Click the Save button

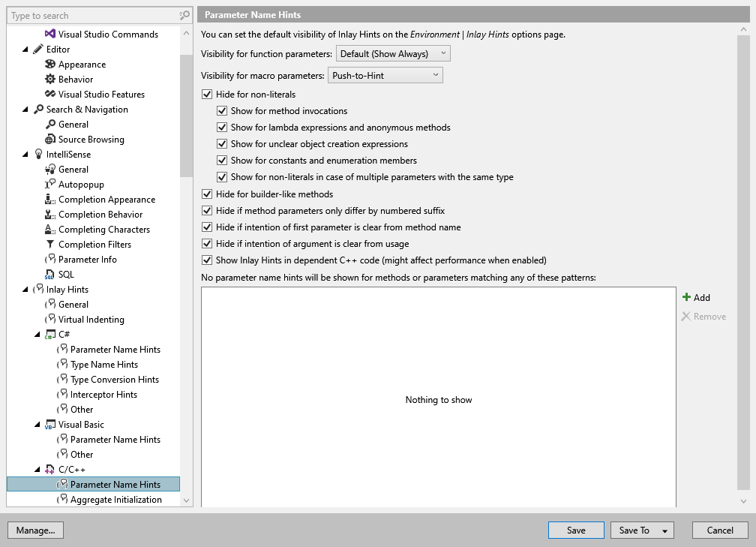click(x=576, y=530)
